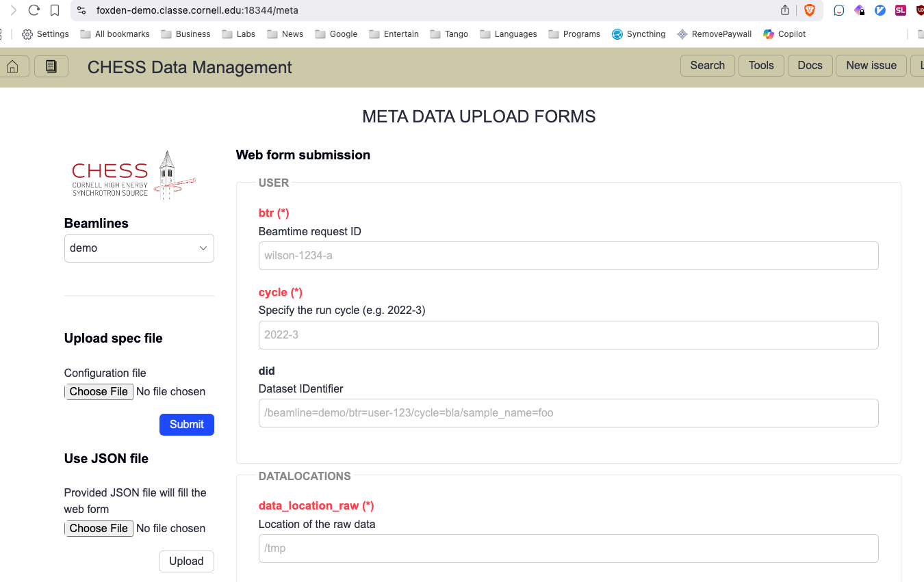This screenshot has height=582, width=924.
Task: Open the Google bookmarks folder
Action: (x=336, y=34)
